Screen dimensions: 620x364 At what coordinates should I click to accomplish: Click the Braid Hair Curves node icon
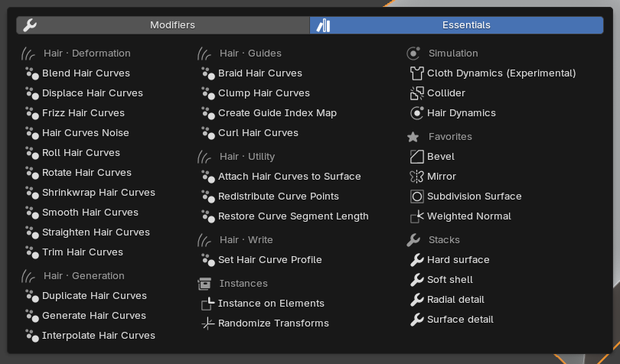(x=208, y=73)
